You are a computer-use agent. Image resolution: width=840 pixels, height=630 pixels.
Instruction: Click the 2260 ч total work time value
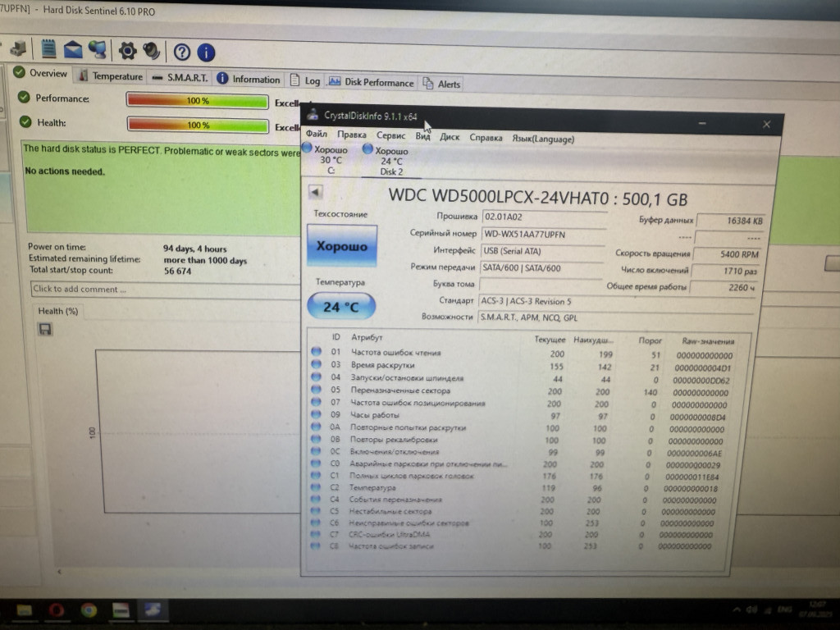(724, 288)
